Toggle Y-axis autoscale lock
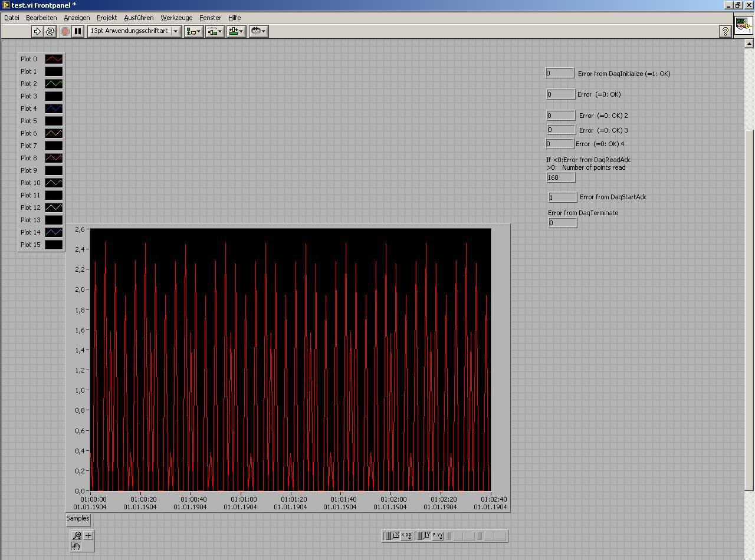 [425, 536]
